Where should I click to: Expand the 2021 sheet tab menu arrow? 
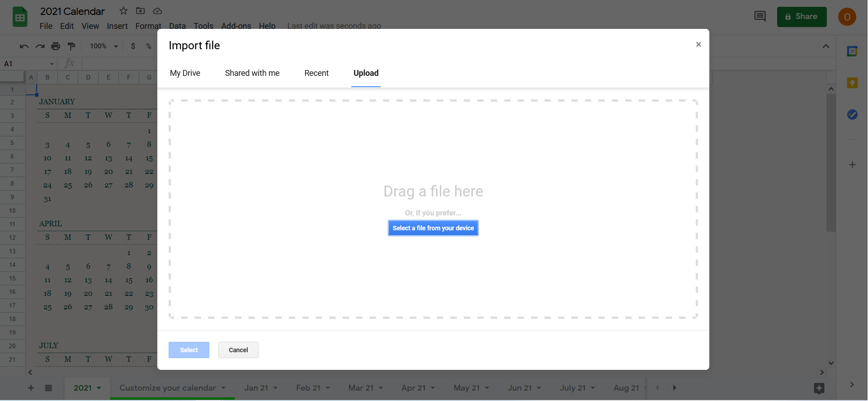99,388
